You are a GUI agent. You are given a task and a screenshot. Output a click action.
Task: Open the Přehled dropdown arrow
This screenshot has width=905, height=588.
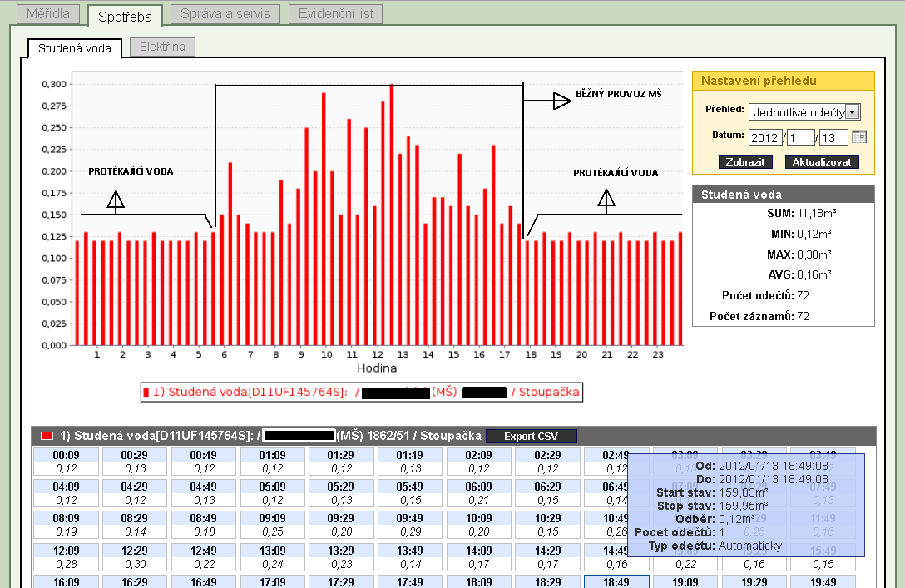[853, 112]
